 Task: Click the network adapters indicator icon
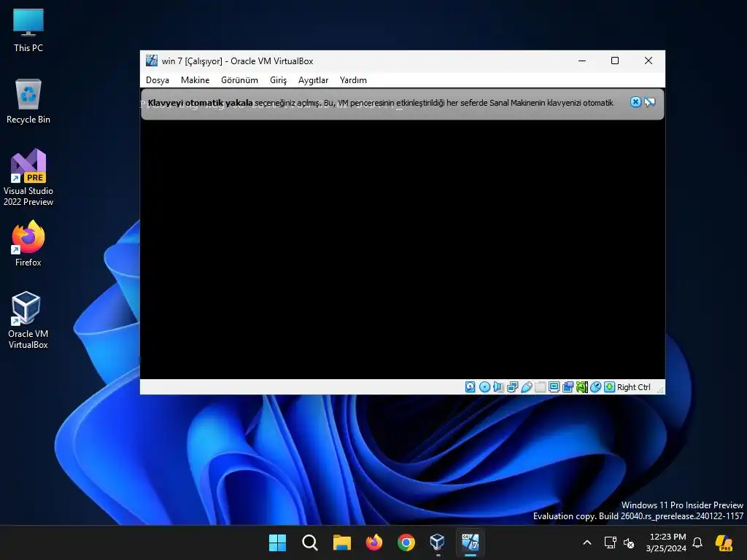point(513,387)
